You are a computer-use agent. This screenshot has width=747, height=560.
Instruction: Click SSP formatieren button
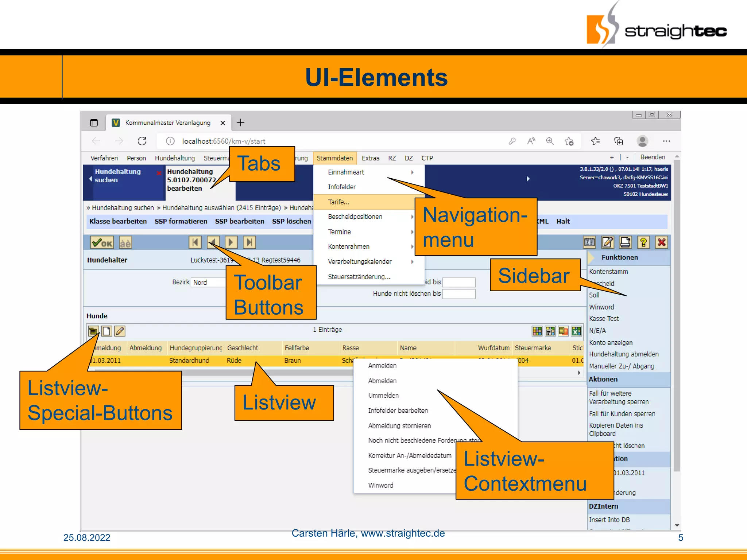[181, 221]
